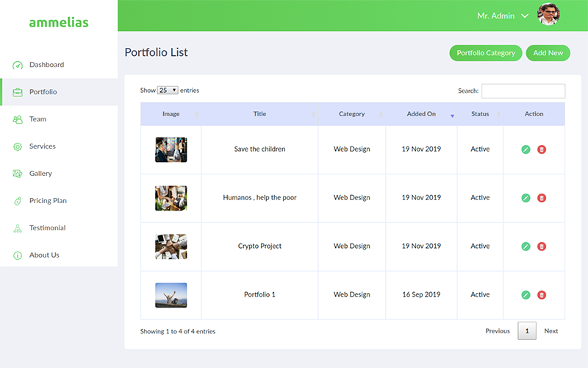Click the 'Showing 1 to 4 of 4 entries' text
The height and width of the screenshot is (368, 588).
(178, 332)
